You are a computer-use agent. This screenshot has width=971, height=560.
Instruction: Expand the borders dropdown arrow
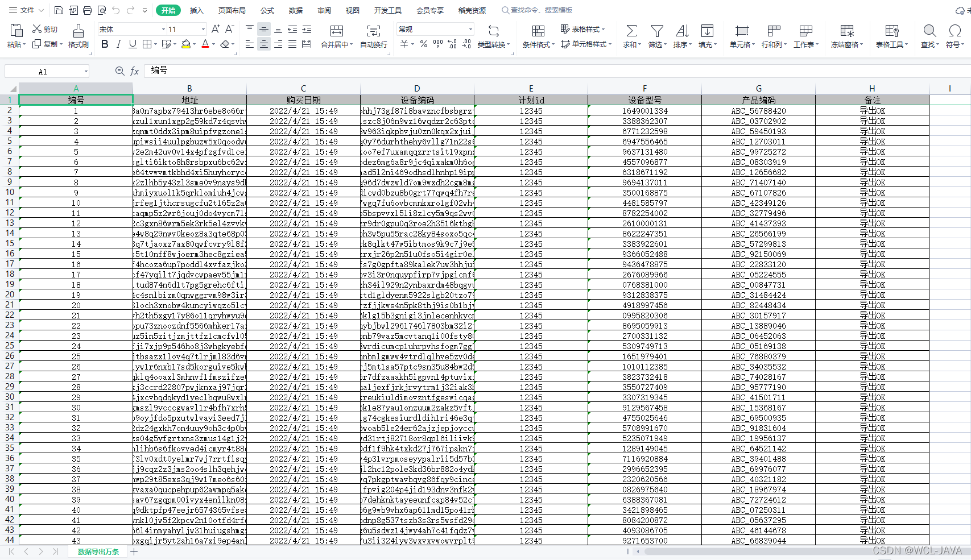[156, 44]
